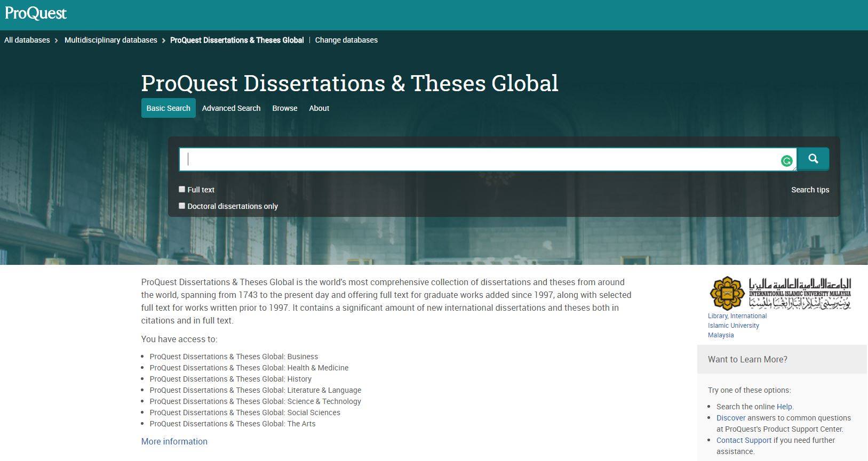Click the ProQuest logo
868x461 pixels.
point(36,13)
